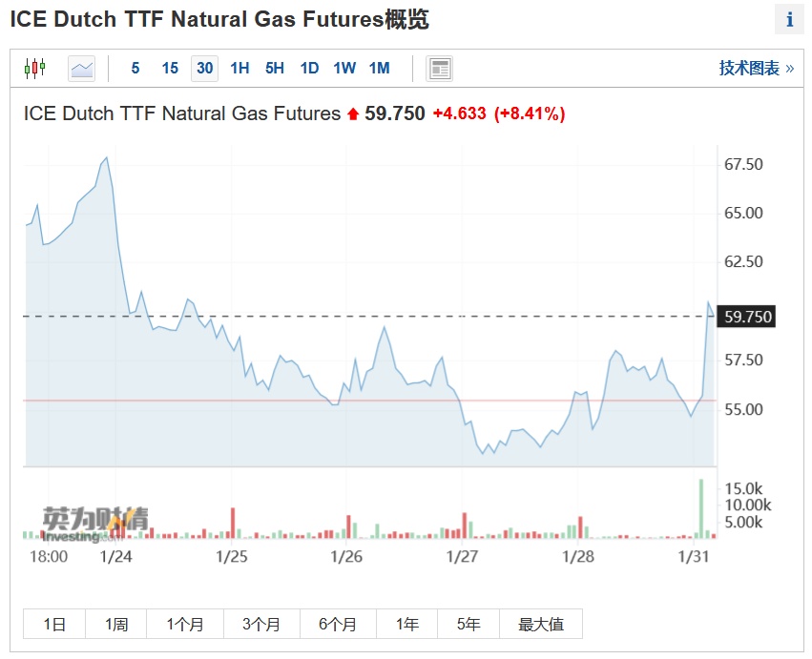The image size is (812, 659).
Task: Open the info icon at top right
Action: 790,19
